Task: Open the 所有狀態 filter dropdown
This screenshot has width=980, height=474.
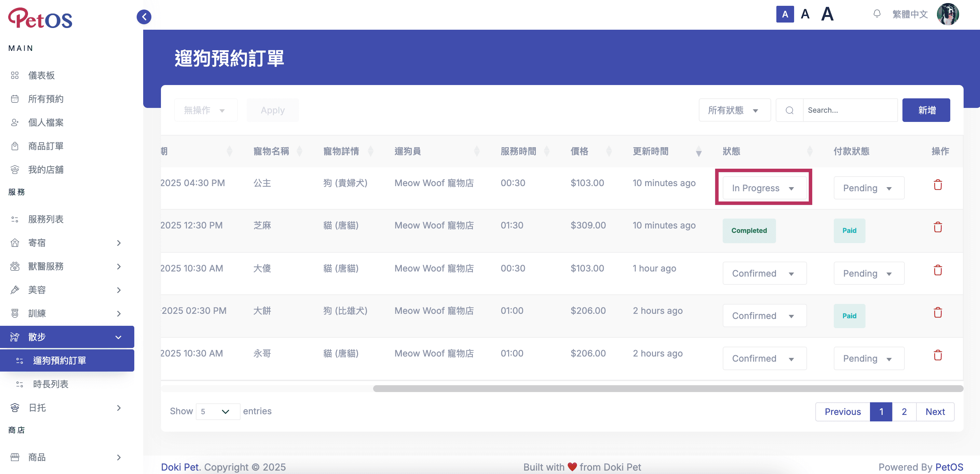Action: click(734, 110)
